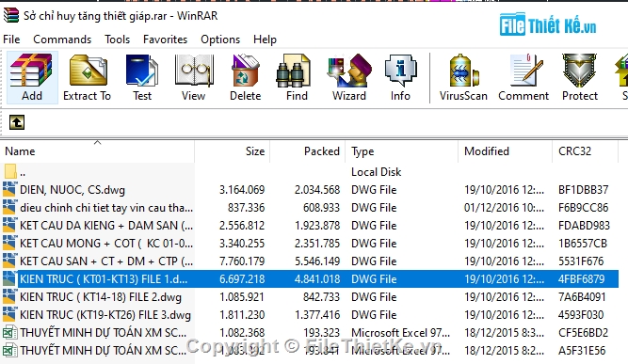This screenshot has height=364, width=628.
Task: Click size value 7.760.179
Action: (242, 261)
